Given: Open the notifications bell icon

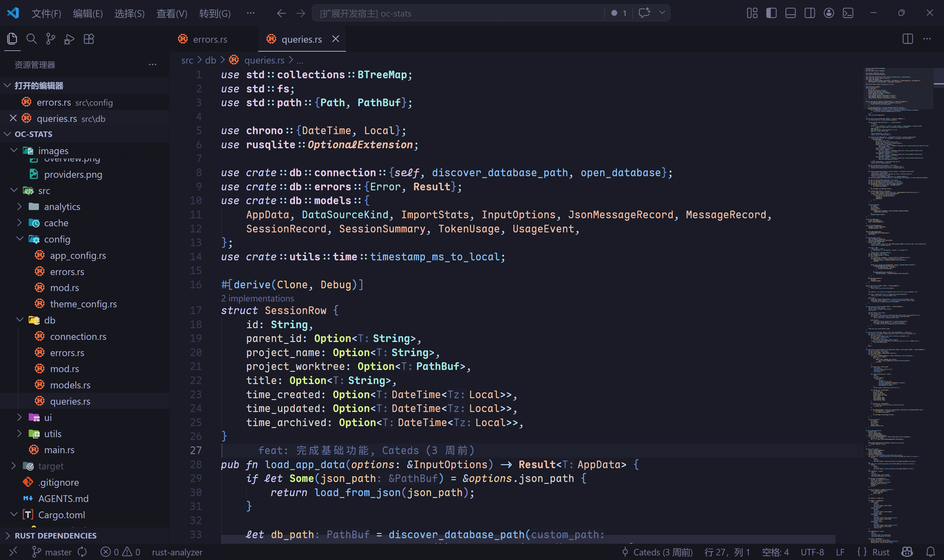Looking at the screenshot, I should [x=931, y=552].
